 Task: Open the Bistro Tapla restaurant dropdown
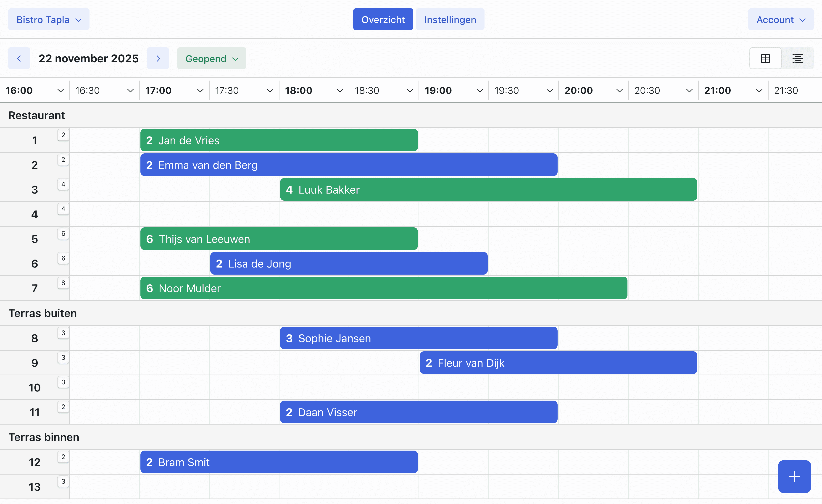49,19
